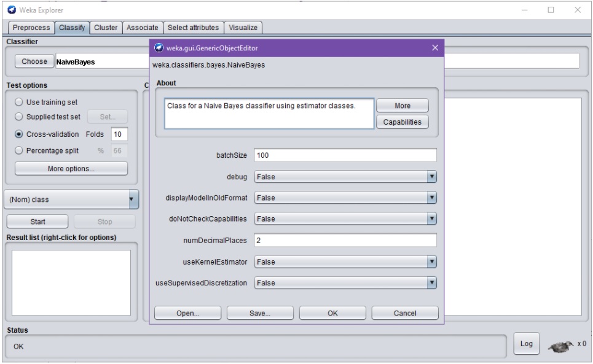The height and width of the screenshot is (364, 593).
Task: Minimize the Weka Explorer window
Action: [525, 10]
